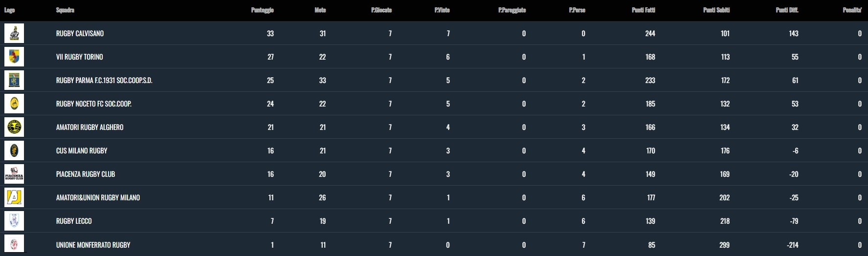Select the RUGBY LECCO team name
The image size is (868, 256).
click(74, 221)
